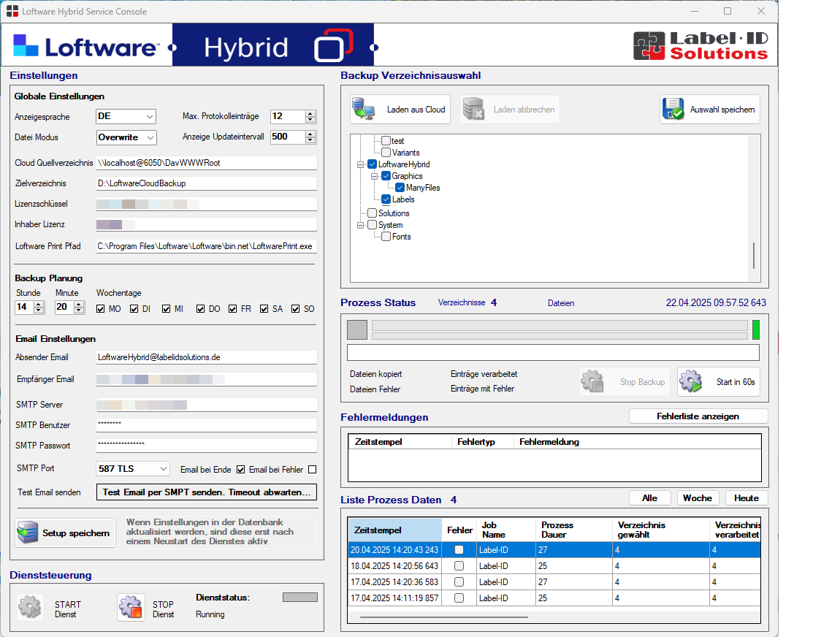Click the Laden aus Cloud server icon
The height and width of the screenshot is (637, 840).
pos(364,109)
